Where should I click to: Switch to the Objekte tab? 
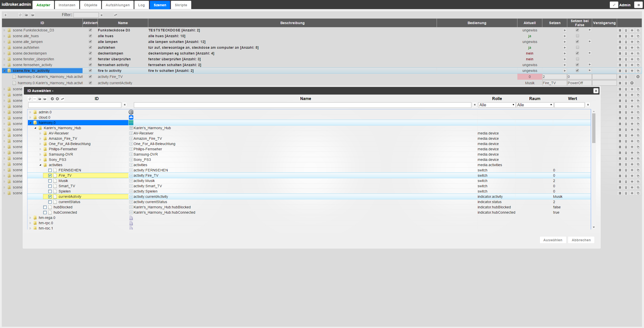pyautogui.click(x=91, y=5)
